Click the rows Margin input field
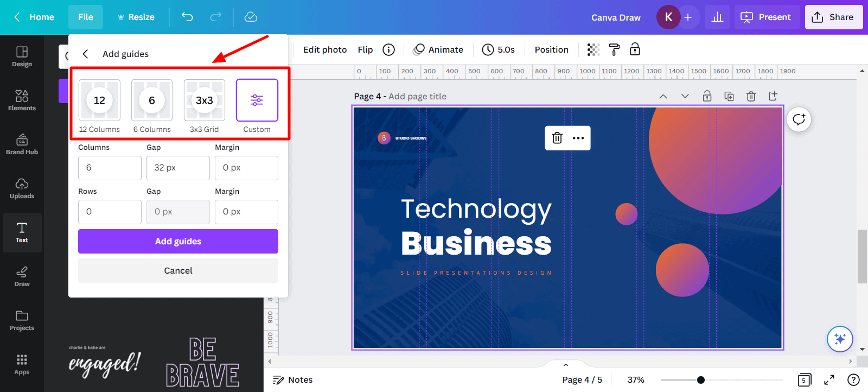The width and height of the screenshot is (868, 392). tap(246, 212)
